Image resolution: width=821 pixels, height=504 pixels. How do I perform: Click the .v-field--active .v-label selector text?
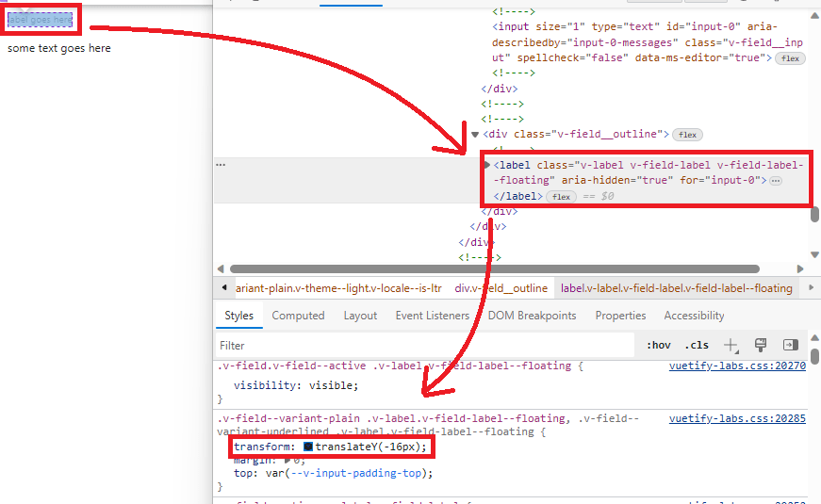(x=394, y=366)
